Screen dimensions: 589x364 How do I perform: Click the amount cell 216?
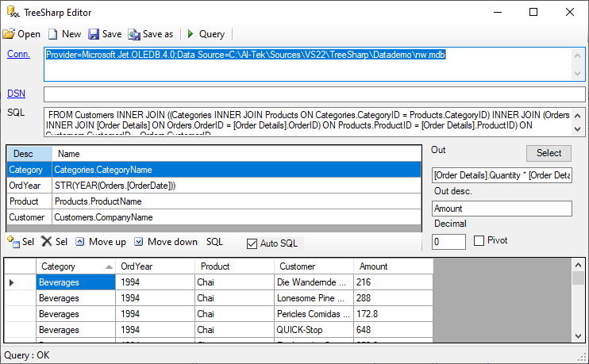(393, 282)
